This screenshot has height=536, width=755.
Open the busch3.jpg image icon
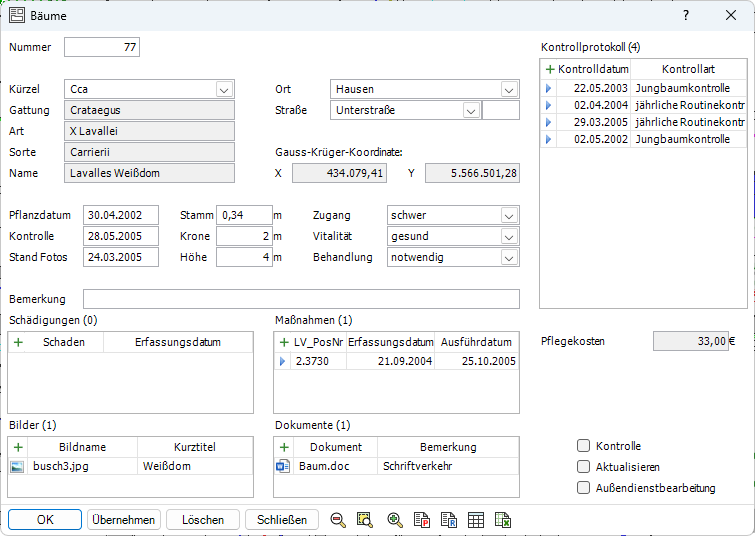(x=17, y=466)
